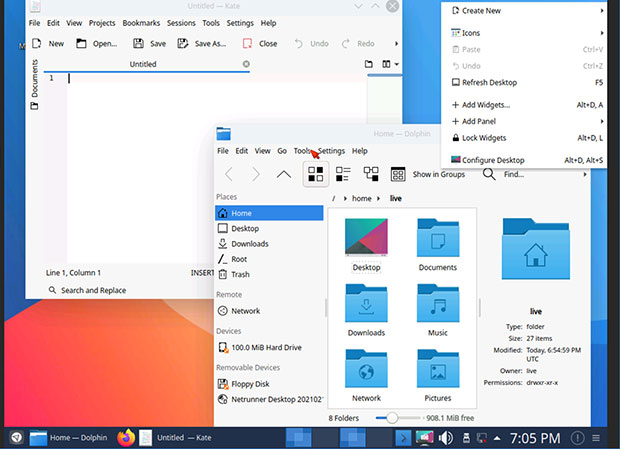620x449 pixels.
Task: Open Kate's Bookmarks menu
Action: pos(141,23)
